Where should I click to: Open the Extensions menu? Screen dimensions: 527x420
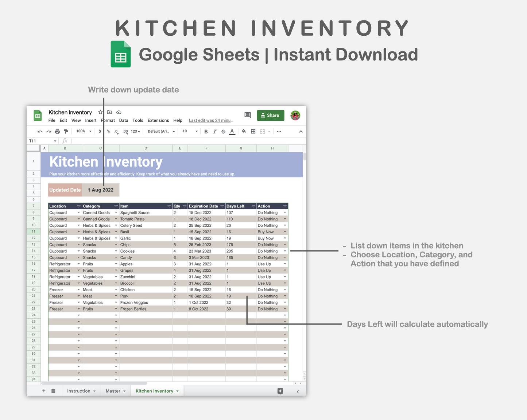click(158, 120)
